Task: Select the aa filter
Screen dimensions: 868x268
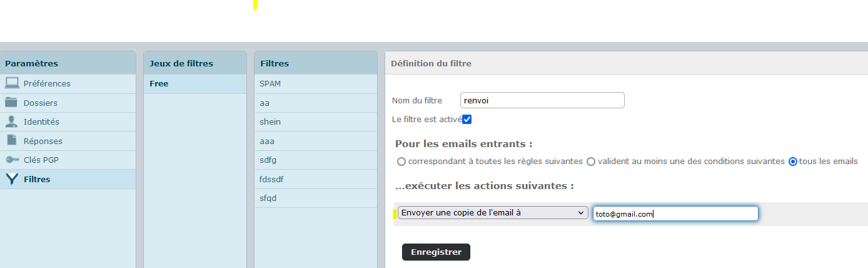Action: [316, 103]
